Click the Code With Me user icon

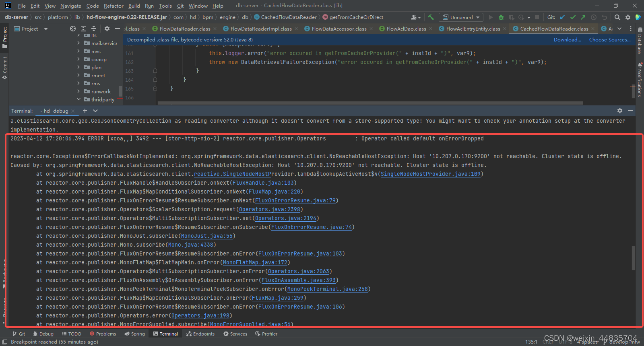[415, 17]
